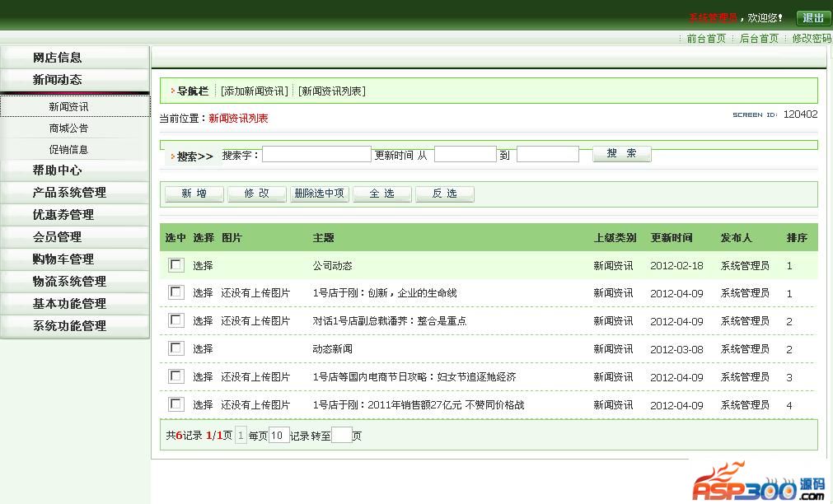833x504 pixels.
Task: Expand the 网店信息 menu section
Action: point(58,58)
